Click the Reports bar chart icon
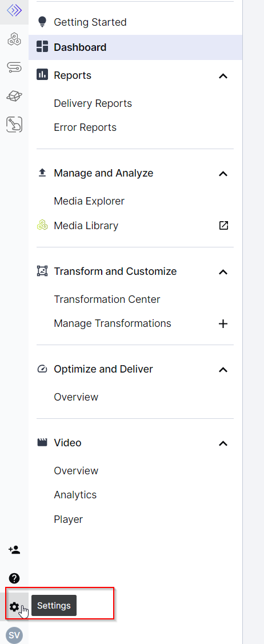 click(x=42, y=75)
